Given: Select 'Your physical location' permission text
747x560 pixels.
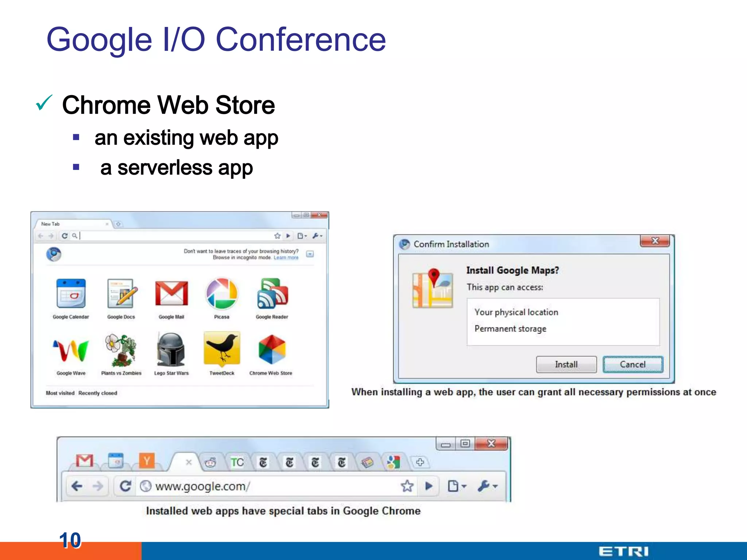Looking at the screenshot, I should tap(516, 312).
